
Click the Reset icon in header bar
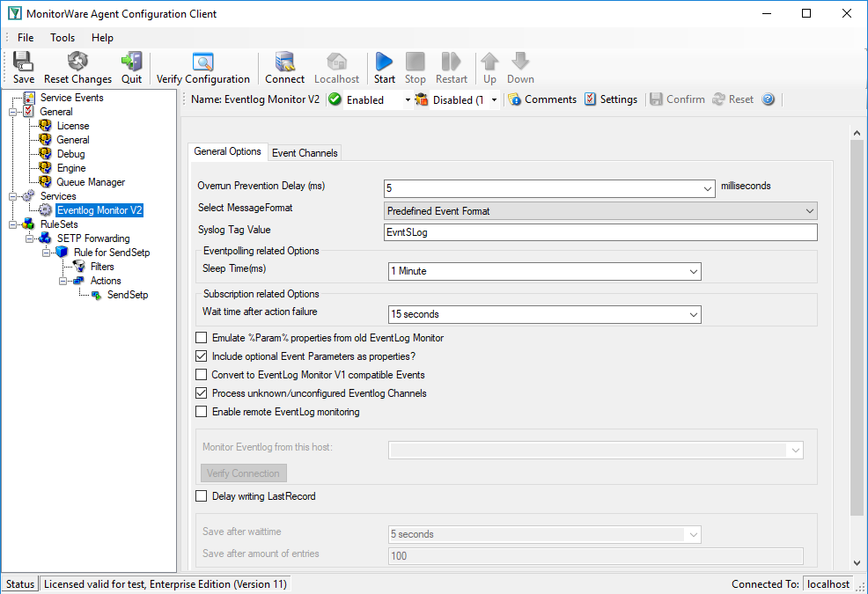click(x=733, y=99)
